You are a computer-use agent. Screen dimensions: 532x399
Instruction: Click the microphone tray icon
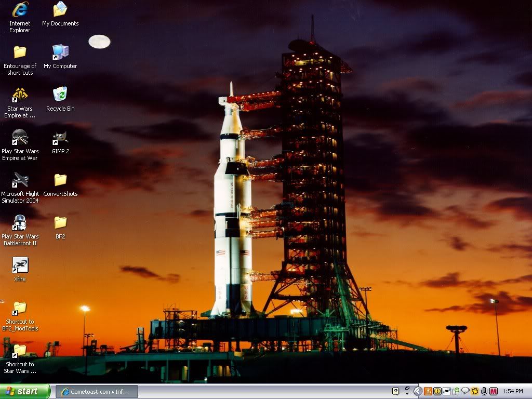click(484, 391)
